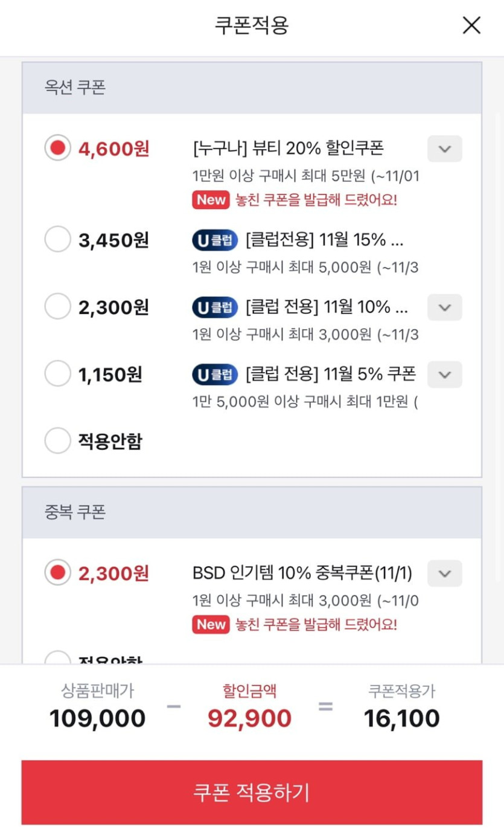Screen dimensions: 504x836
Task: Pick the 1,150원 coupon radio button
Action: [x=58, y=375]
